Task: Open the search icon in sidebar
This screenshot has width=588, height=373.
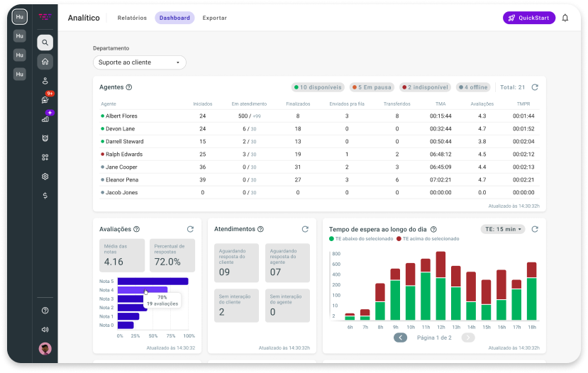Action: [45, 43]
